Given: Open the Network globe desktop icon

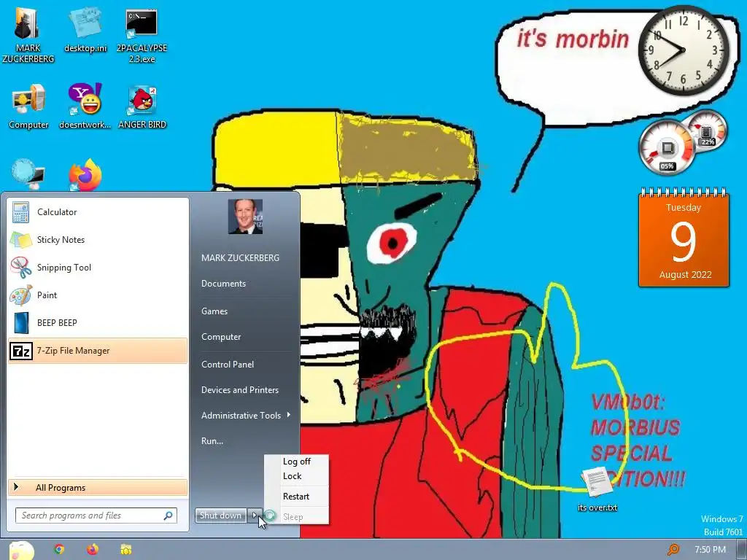Looking at the screenshot, I should [x=28, y=174].
